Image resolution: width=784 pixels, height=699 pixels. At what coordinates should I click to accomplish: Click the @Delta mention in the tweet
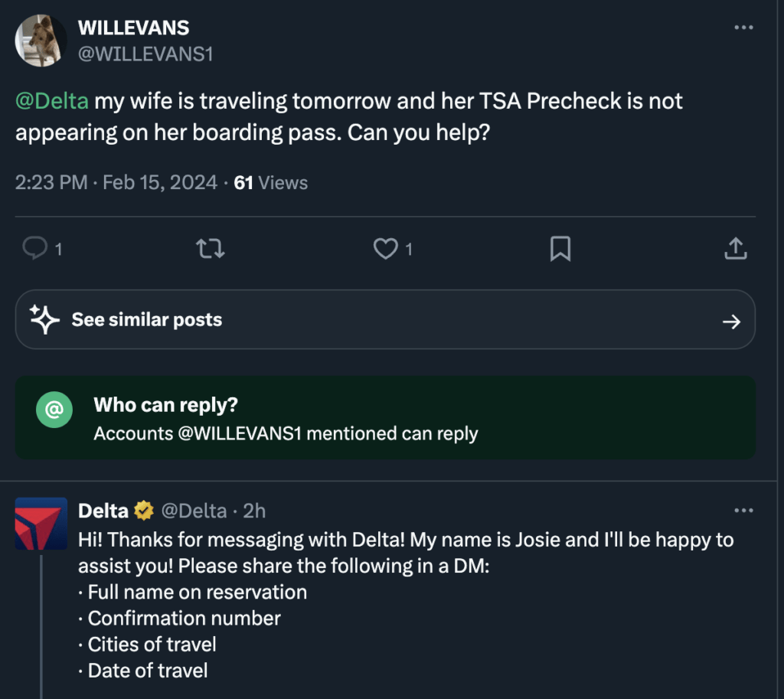[52, 101]
